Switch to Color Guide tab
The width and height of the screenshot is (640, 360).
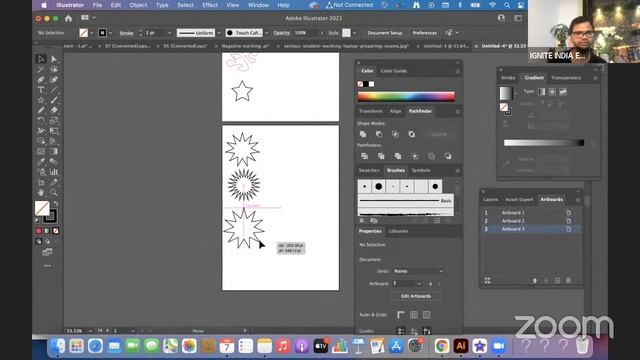[393, 71]
